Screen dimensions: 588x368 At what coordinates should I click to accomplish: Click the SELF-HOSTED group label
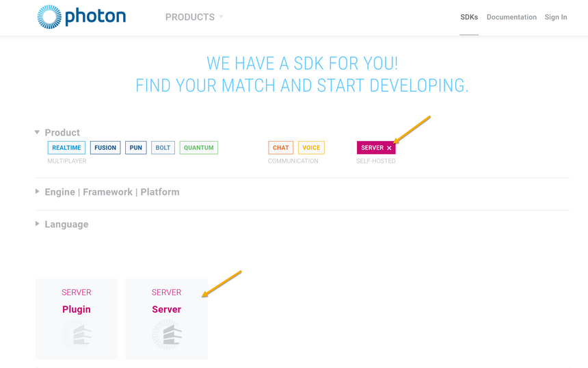[376, 161]
